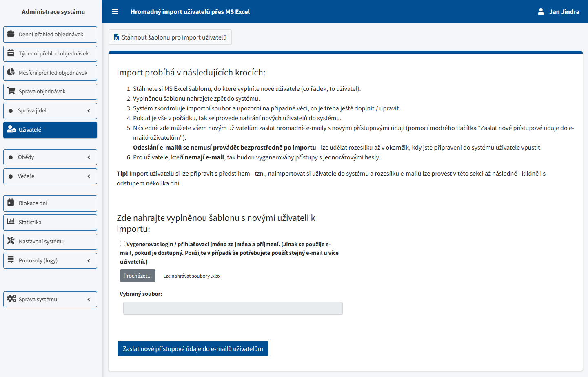This screenshot has width=588, height=377.
Task: Open Blokace dní in the sidebar
Action: click(50, 203)
